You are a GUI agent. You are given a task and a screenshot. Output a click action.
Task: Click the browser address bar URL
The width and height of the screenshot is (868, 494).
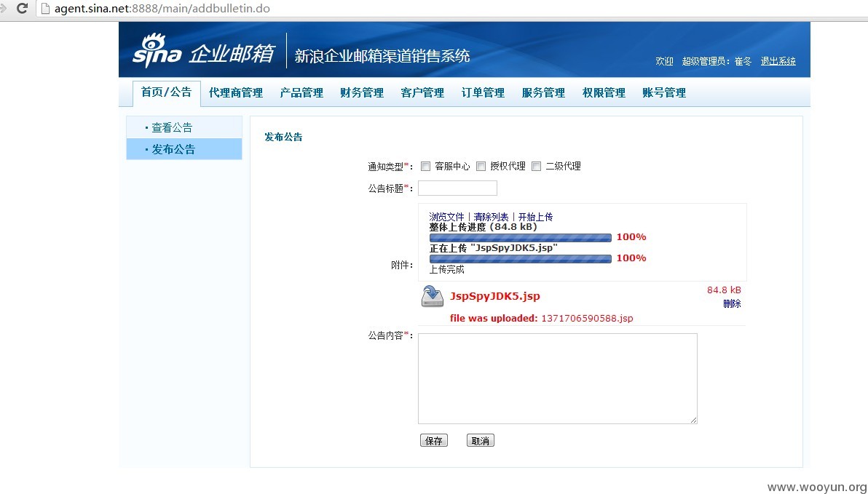point(162,9)
